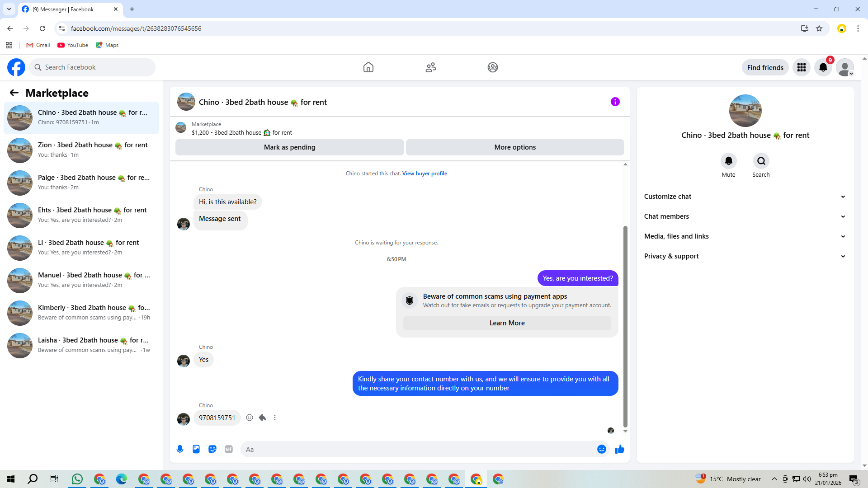Expand the Customize chat section
The image size is (868, 488).
(745, 197)
